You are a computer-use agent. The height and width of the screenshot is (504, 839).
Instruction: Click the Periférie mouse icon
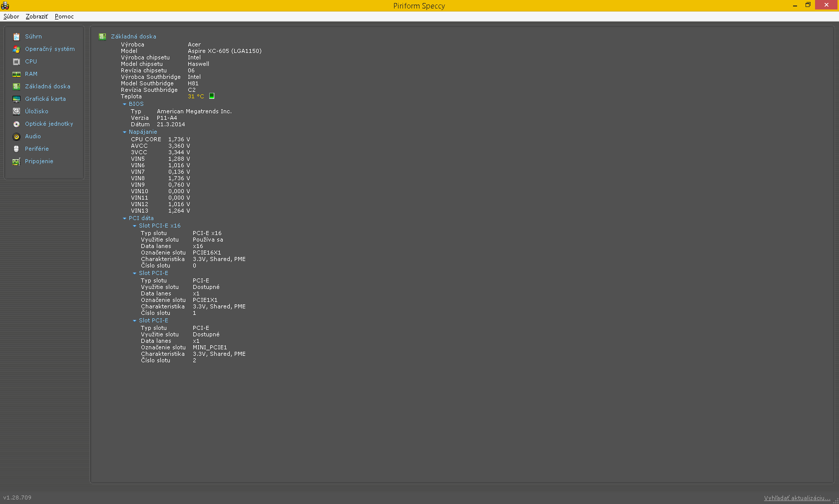point(16,149)
